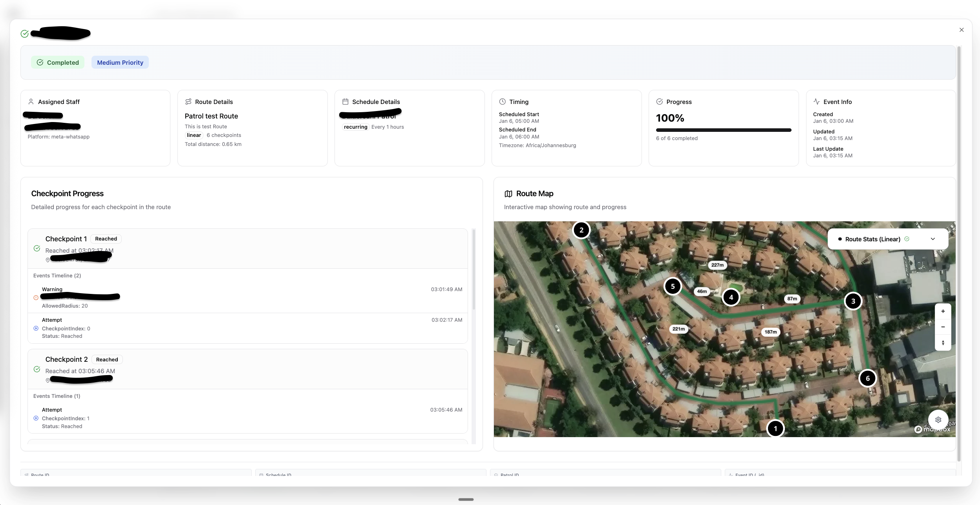This screenshot has width=980, height=505.
Task: Open the settings gear on the map
Action: coord(938,419)
